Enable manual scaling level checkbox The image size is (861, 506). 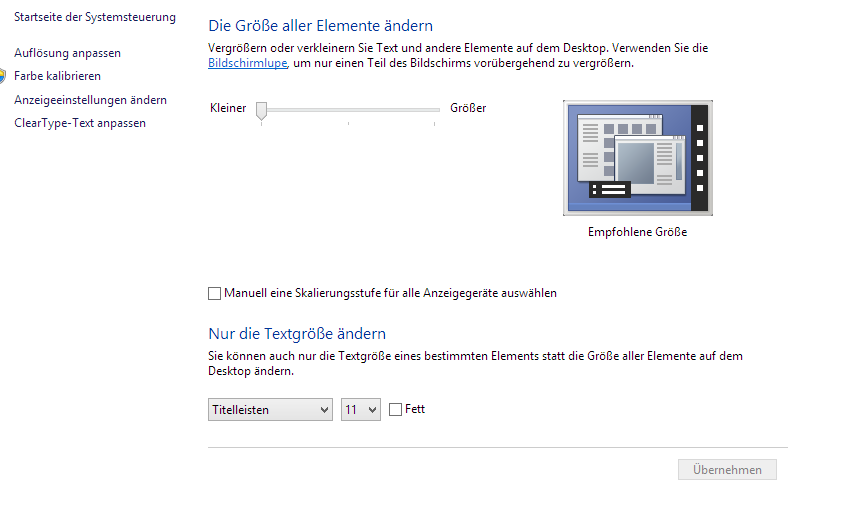pos(214,293)
